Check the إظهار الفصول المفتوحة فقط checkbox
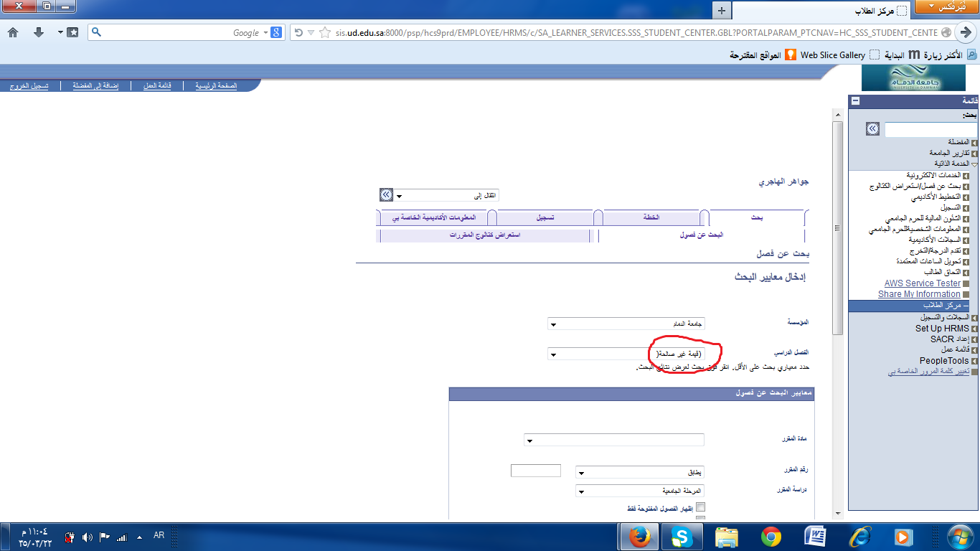Screen dimensions: 980x551 pos(701,507)
